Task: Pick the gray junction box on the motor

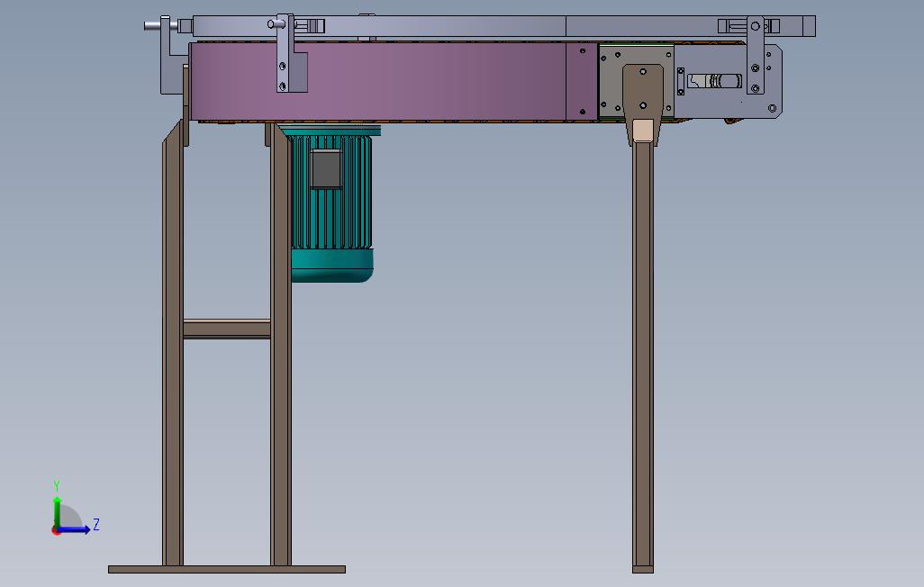Action: (327, 169)
